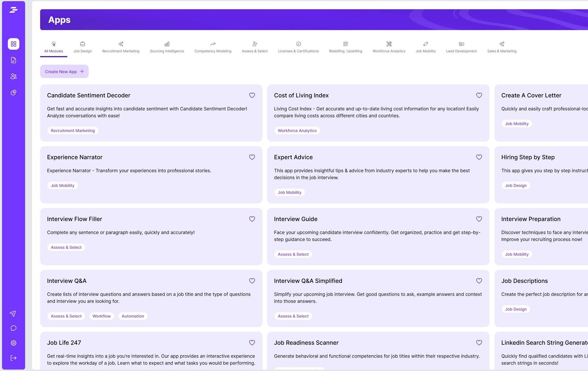Open the settings gear icon
This screenshot has width=588, height=371.
13,343
